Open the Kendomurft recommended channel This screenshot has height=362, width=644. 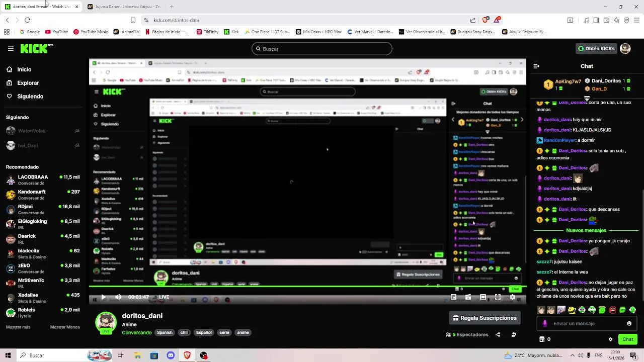click(x=43, y=195)
